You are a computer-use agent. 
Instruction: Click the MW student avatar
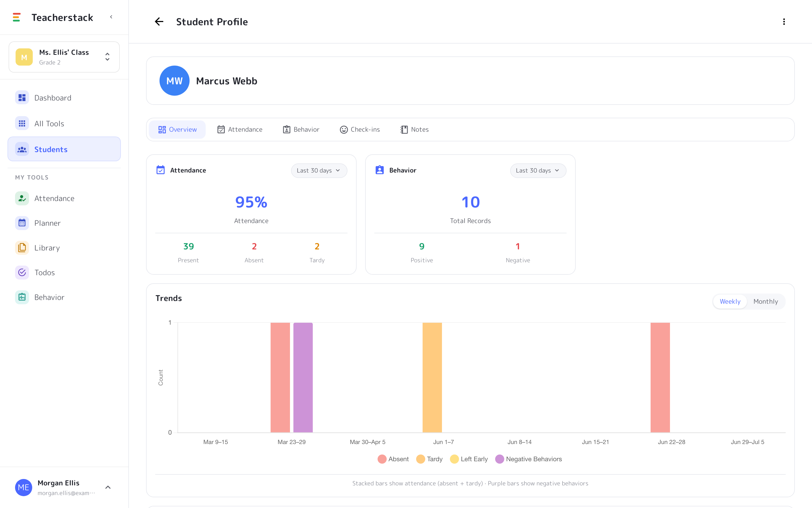click(x=175, y=81)
